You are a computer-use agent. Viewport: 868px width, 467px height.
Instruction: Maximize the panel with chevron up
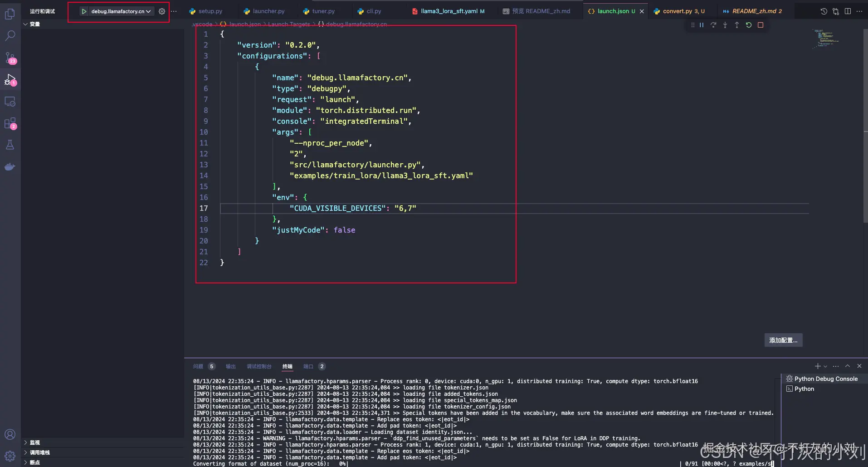tap(848, 366)
